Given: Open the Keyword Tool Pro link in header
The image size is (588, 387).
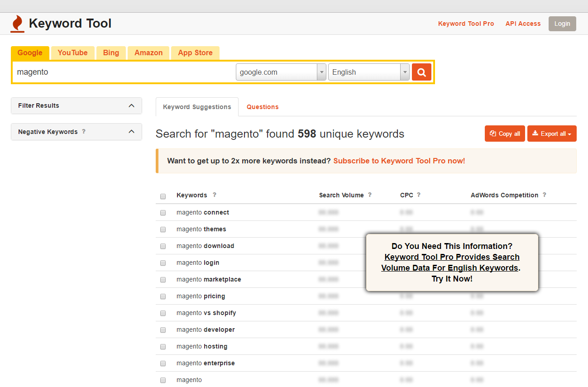Looking at the screenshot, I should (x=466, y=24).
